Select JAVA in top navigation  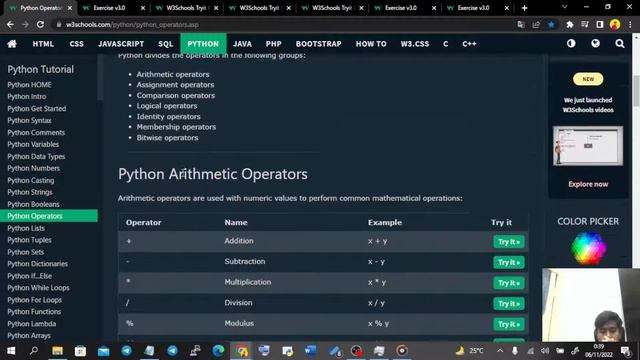point(242,44)
